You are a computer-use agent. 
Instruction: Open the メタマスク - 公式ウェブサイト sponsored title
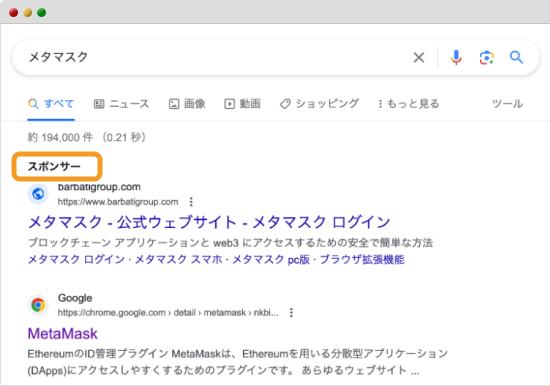pos(209,222)
